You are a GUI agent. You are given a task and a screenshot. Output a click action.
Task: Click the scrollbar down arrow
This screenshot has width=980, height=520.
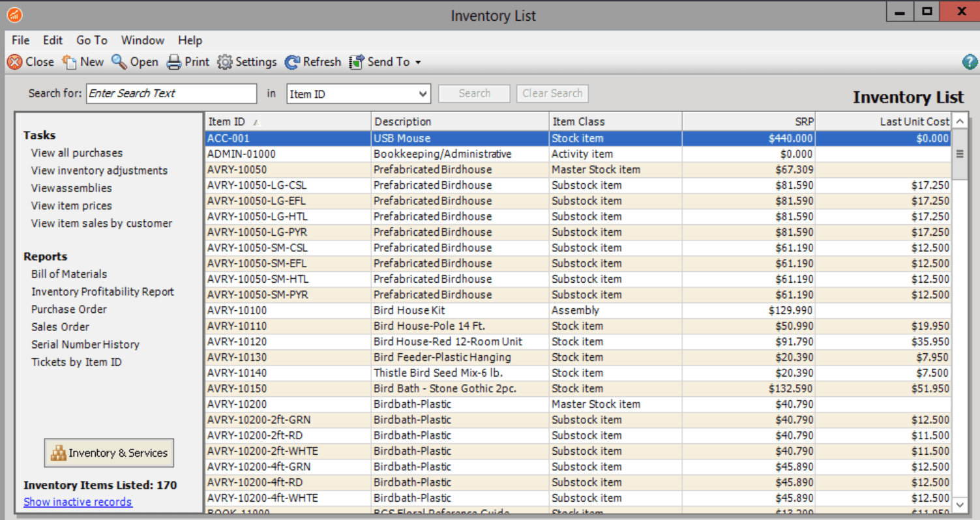(x=959, y=504)
